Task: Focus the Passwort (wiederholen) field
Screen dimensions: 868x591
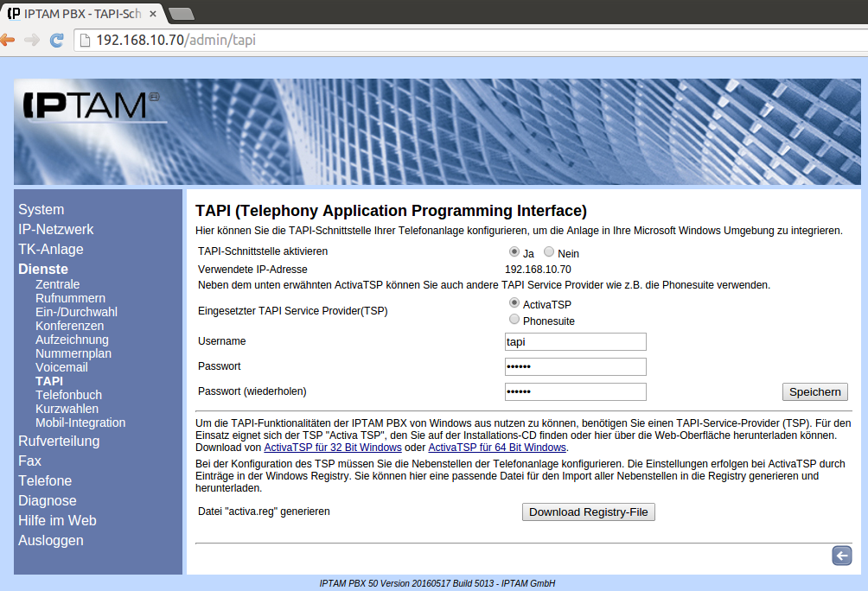Action: pos(575,392)
